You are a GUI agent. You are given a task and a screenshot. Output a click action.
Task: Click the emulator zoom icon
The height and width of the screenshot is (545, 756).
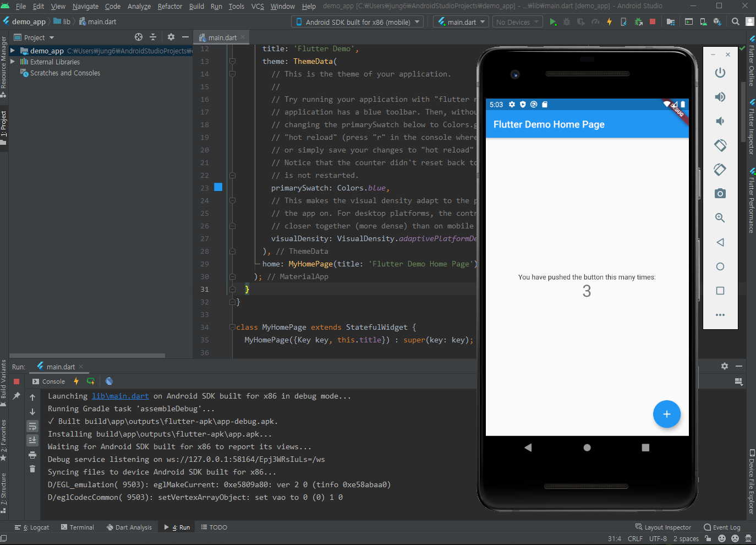pyautogui.click(x=720, y=218)
